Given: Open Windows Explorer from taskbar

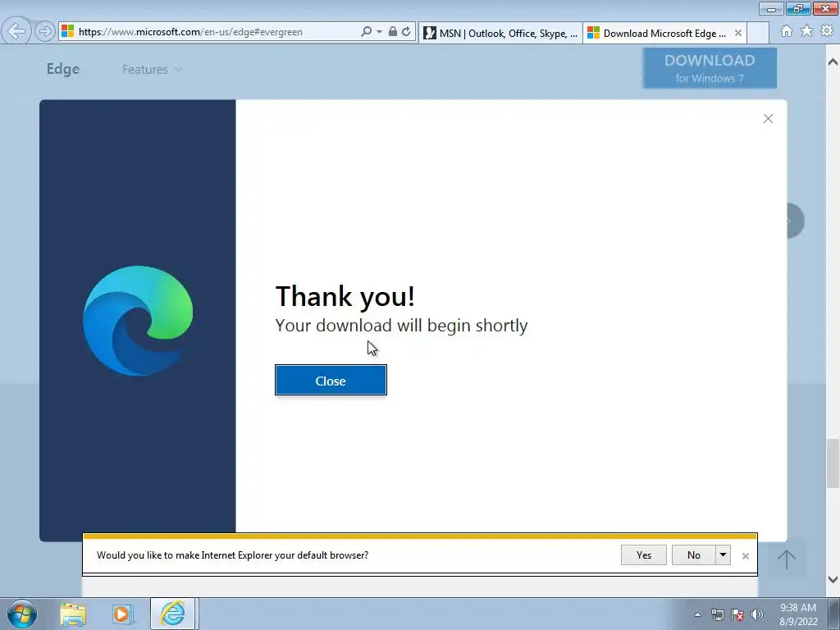Looking at the screenshot, I should tap(73, 614).
